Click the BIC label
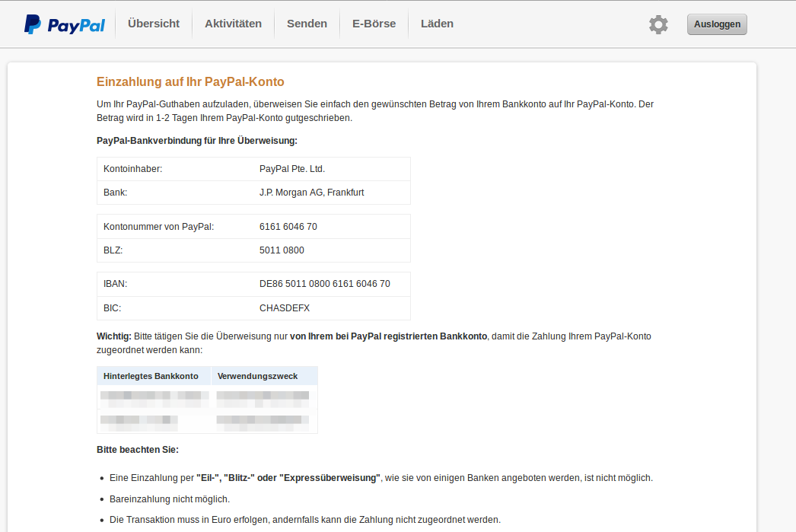The height and width of the screenshot is (532, 796). click(112, 308)
